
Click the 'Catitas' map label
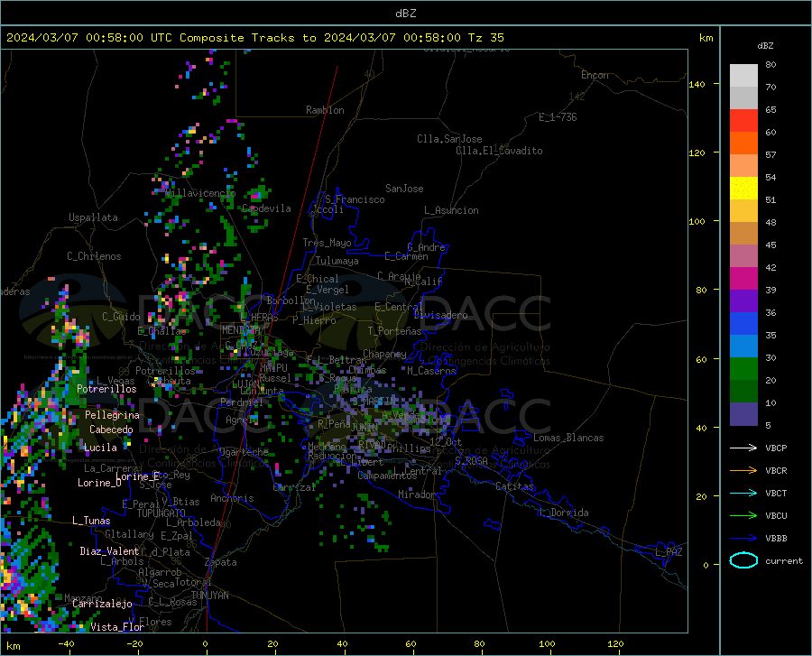pyautogui.click(x=514, y=486)
